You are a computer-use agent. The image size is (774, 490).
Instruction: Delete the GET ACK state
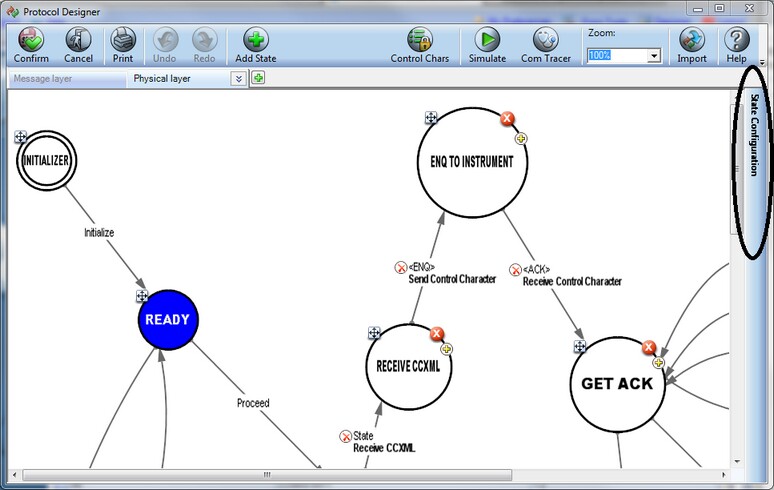649,347
